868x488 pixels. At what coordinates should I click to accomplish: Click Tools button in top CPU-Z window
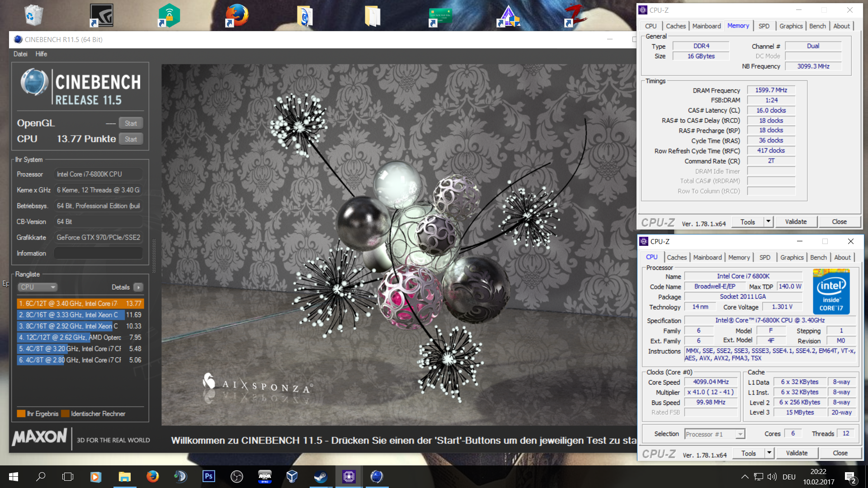[x=747, y=222]
